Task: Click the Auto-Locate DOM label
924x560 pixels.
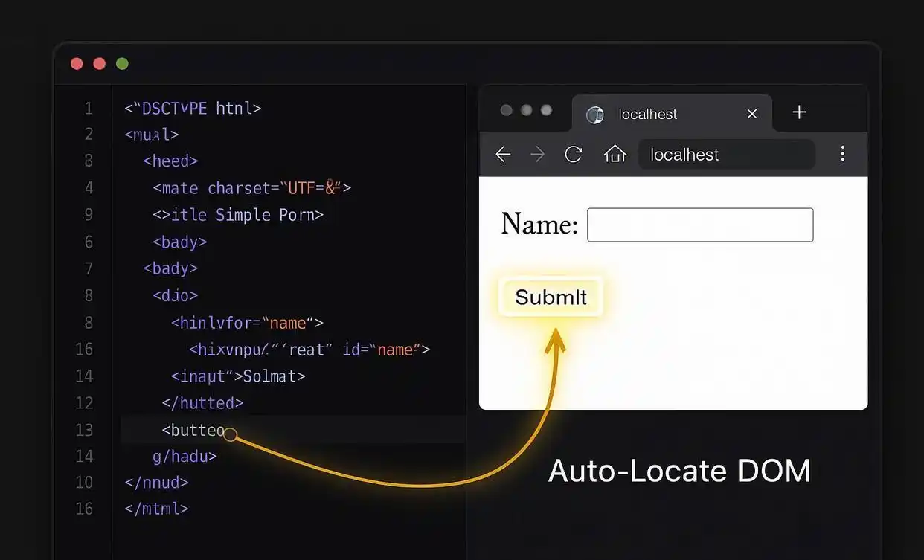Action: [x=678, y=472]
